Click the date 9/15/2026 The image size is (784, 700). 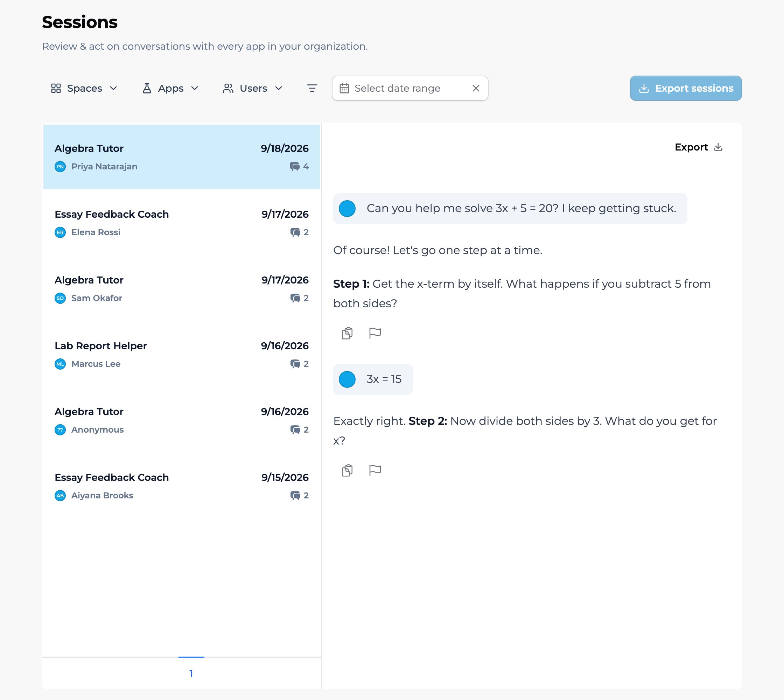click(285, 477)
